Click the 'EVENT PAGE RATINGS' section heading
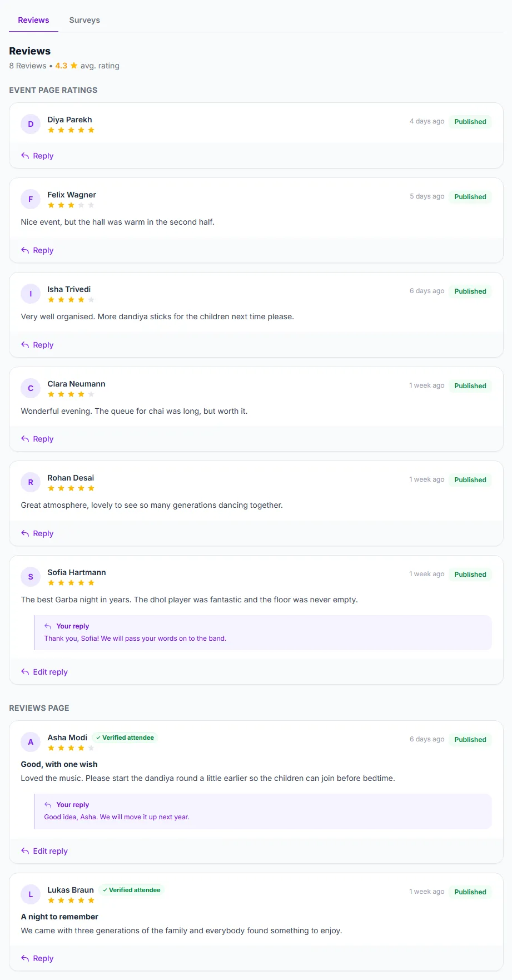This screenshot has width=512, height=980. pos(53,90)
